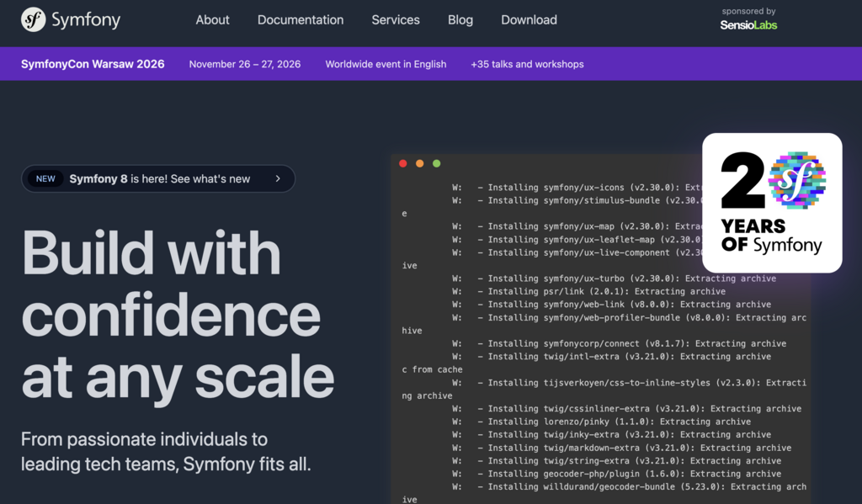862x504 pixels.
Task: Click the Symfony logo in the header
Action: 70,19
